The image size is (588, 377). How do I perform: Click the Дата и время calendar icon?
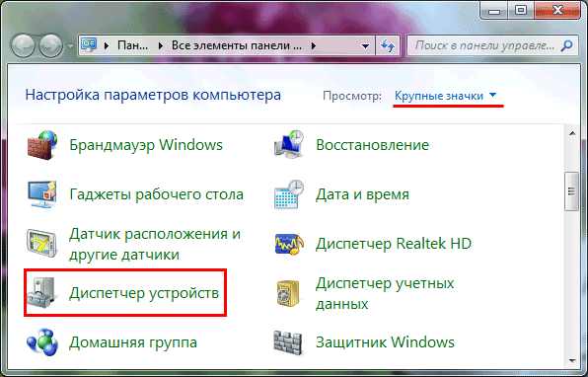[289, 194]
